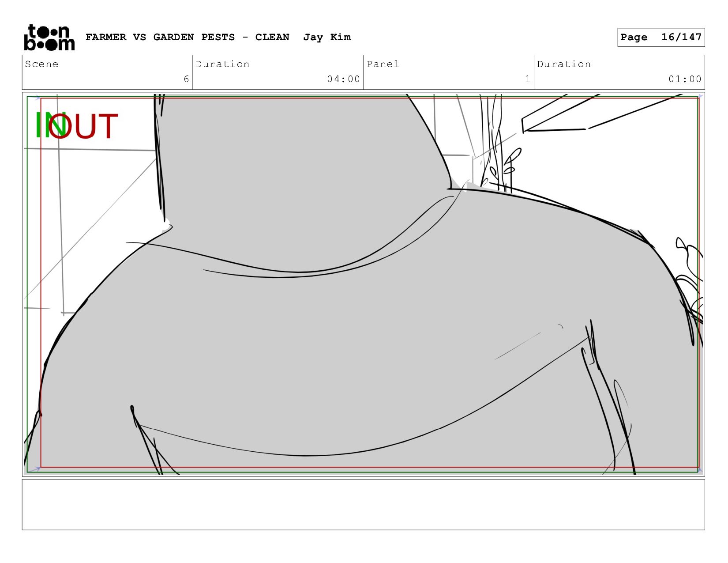Click the empty notes box below panel
The image size is (728, 563).
tap(363, 505)
